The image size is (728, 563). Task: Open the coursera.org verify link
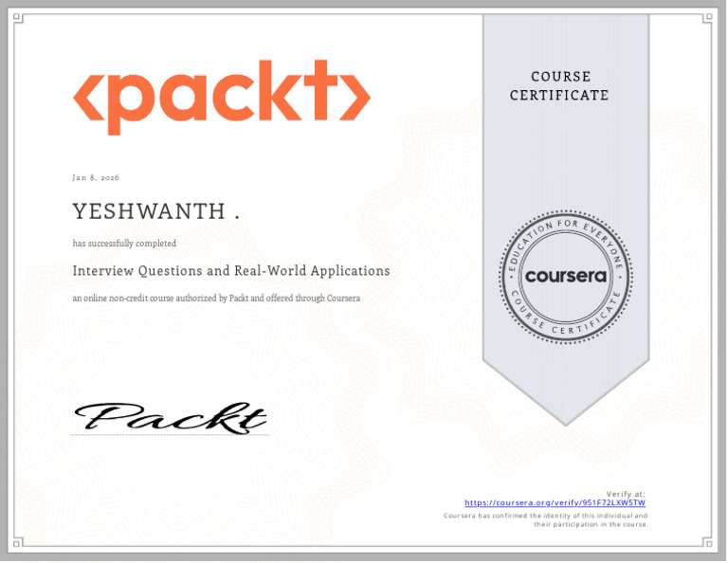(555, 502)
